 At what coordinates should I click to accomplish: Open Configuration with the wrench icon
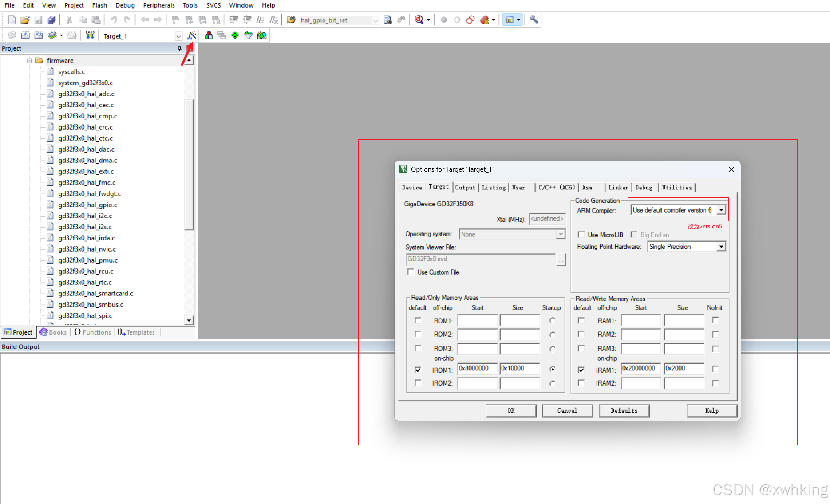click(534, 20)
